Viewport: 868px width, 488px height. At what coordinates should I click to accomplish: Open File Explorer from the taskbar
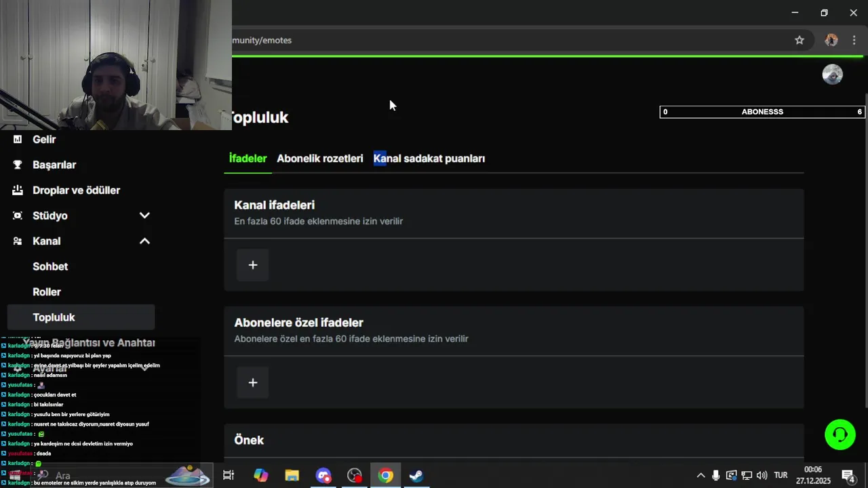292,476
